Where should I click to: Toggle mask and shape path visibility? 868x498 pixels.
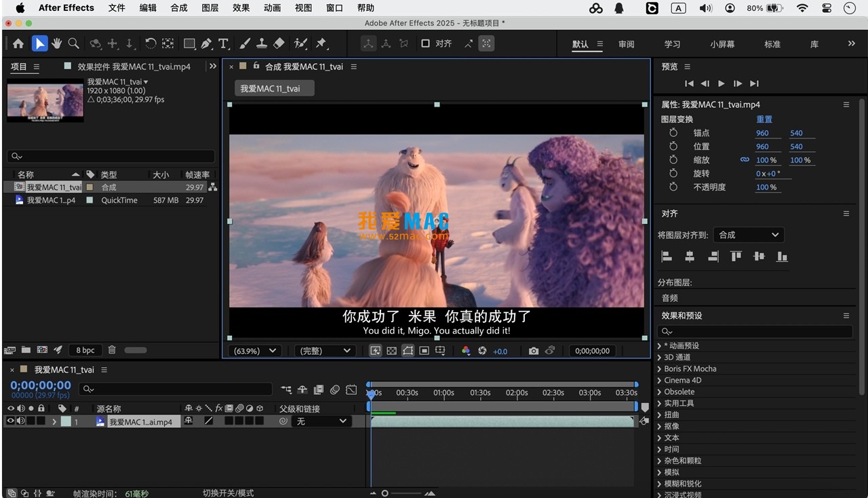(408, 351)
